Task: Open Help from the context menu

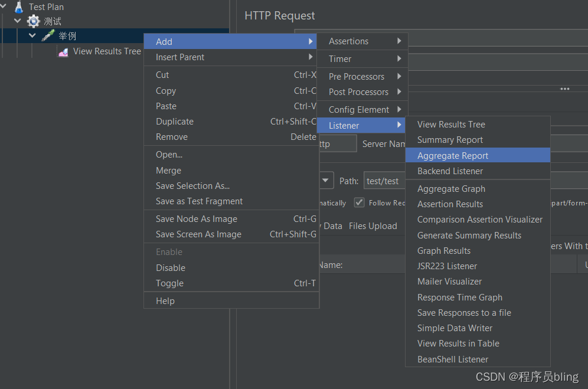Action: pyautogui.click(x=165, y=301)
